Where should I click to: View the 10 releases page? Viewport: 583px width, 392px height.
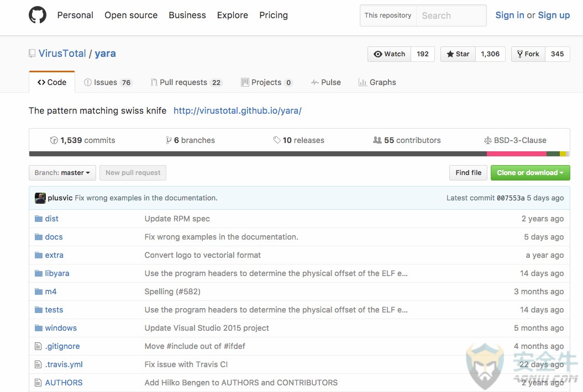[x=299, y=140]
